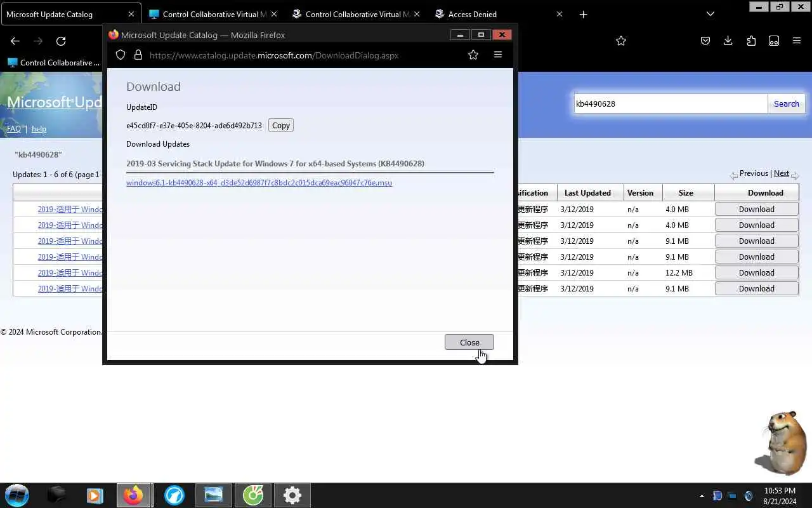Click the padlock site info icon in popup
This screenshot has height=508, width=812.
click(138, 55)
